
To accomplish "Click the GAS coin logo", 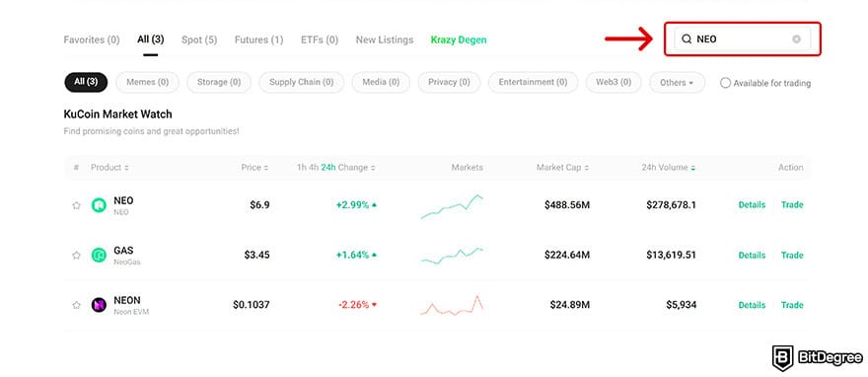I will tap(99, 256).
